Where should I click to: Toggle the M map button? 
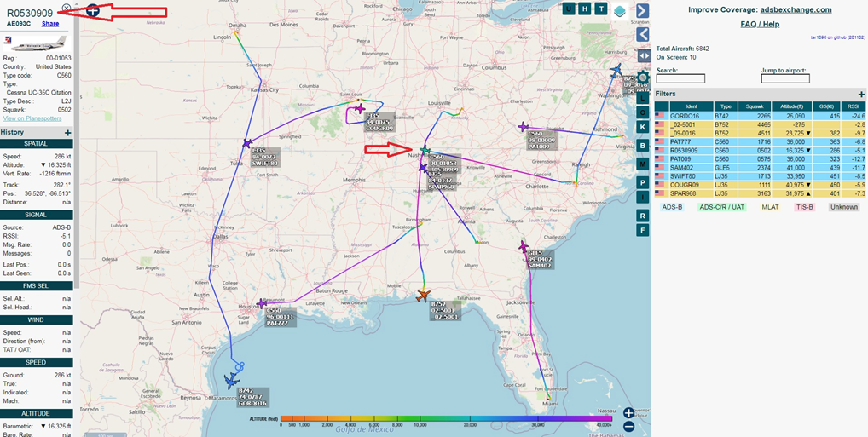click(x=642, y=164)
